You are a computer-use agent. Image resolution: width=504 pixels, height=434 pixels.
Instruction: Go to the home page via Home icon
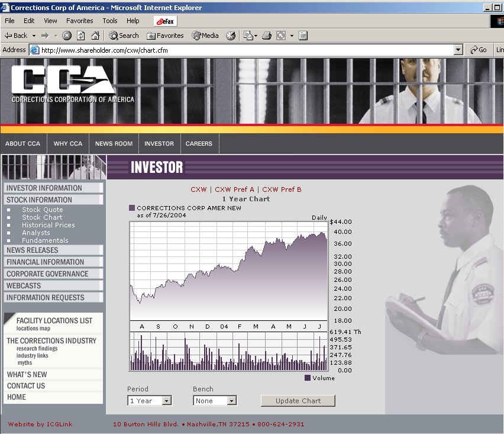[95, 36]
